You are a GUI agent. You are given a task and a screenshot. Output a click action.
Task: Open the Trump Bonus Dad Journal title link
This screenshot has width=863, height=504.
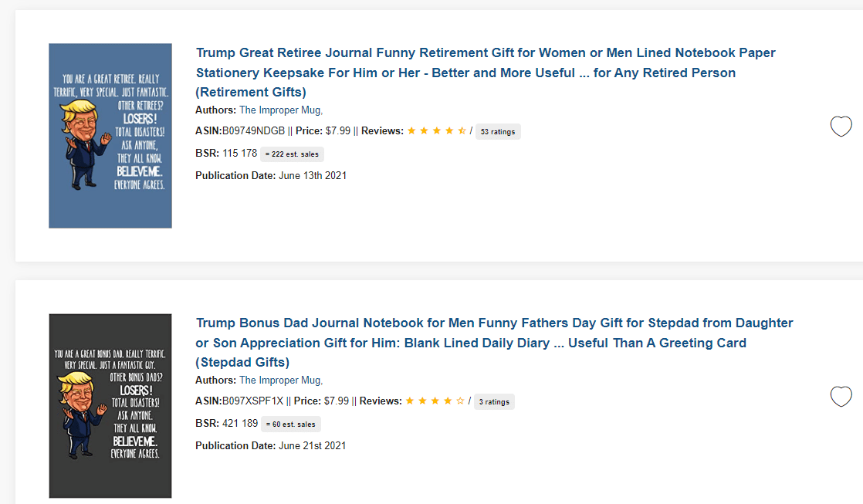pos(494,342)
